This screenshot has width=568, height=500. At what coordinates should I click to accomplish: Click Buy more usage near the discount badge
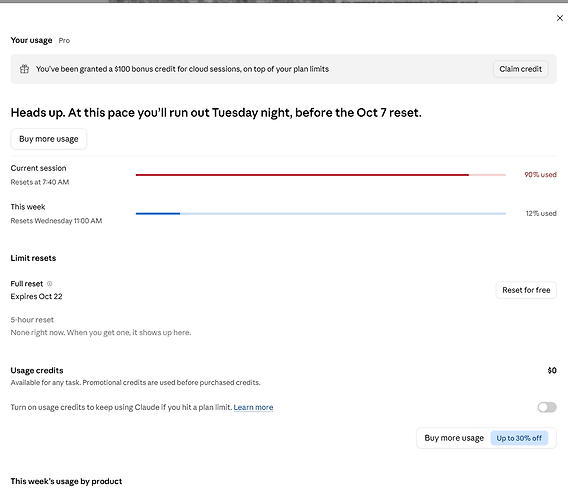[454, 438]
